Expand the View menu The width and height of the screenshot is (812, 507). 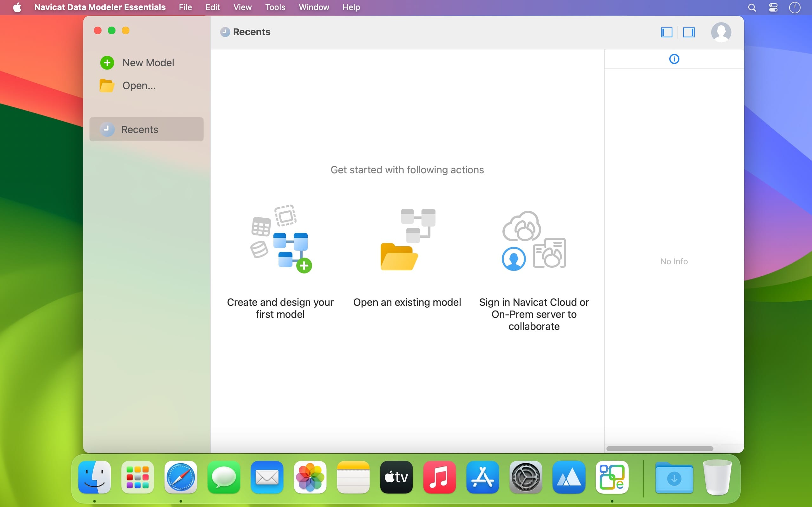coord(242,7)
